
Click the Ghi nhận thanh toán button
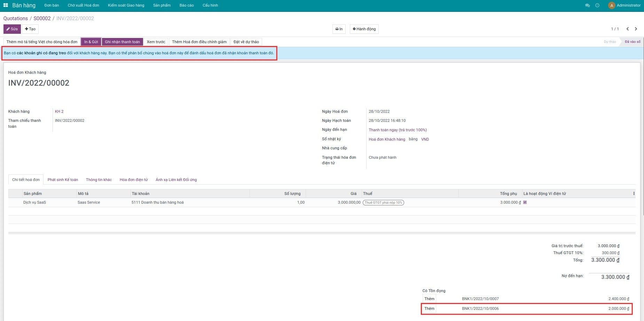pyautogui.click(x=122, y=42)
